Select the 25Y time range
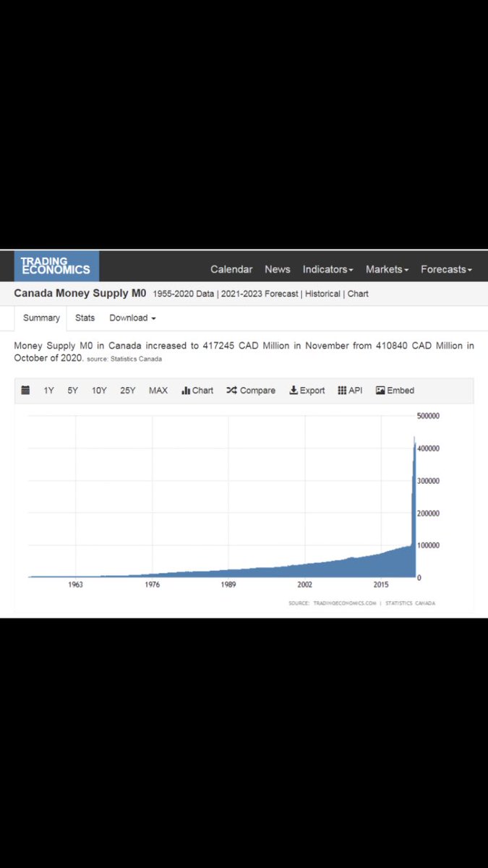Viewport: 488px width, 868px height. pyautogui.click(x=128, y=391)
